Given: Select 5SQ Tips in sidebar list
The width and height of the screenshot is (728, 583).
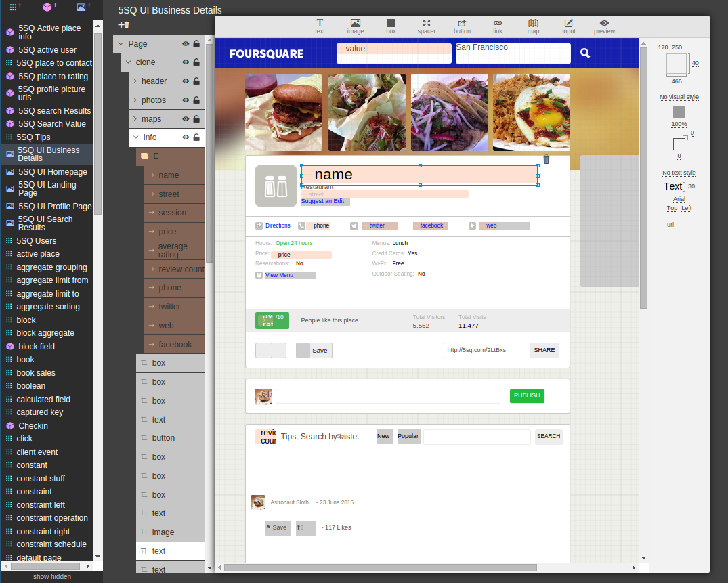Looking at the screenshot, I should click(x=34, y=137).
